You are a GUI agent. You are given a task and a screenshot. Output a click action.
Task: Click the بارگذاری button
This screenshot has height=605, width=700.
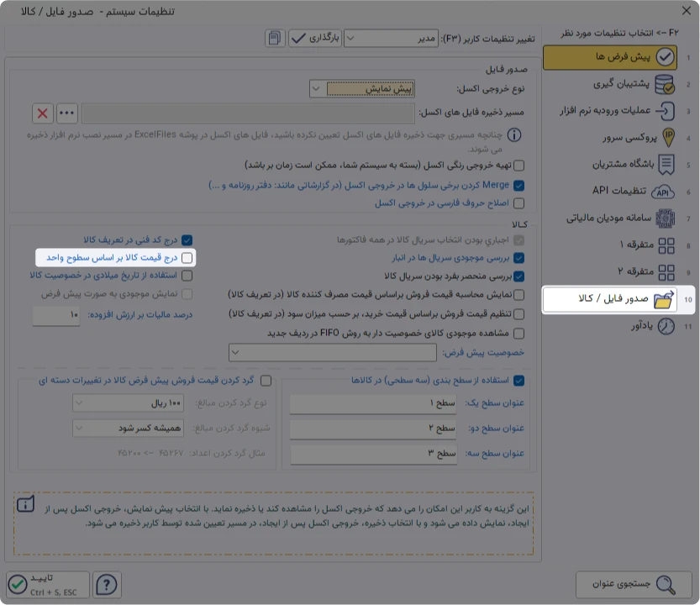pos(315,38)
